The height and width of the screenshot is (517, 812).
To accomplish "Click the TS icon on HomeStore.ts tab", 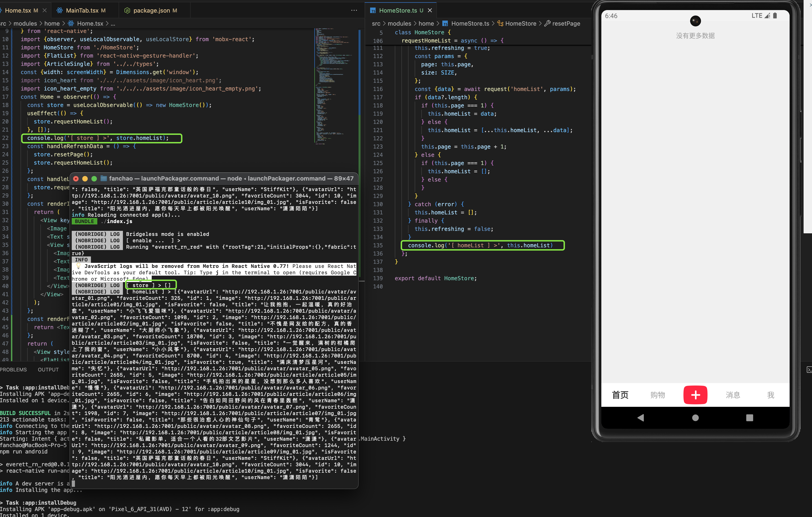I will coord(373,11).
